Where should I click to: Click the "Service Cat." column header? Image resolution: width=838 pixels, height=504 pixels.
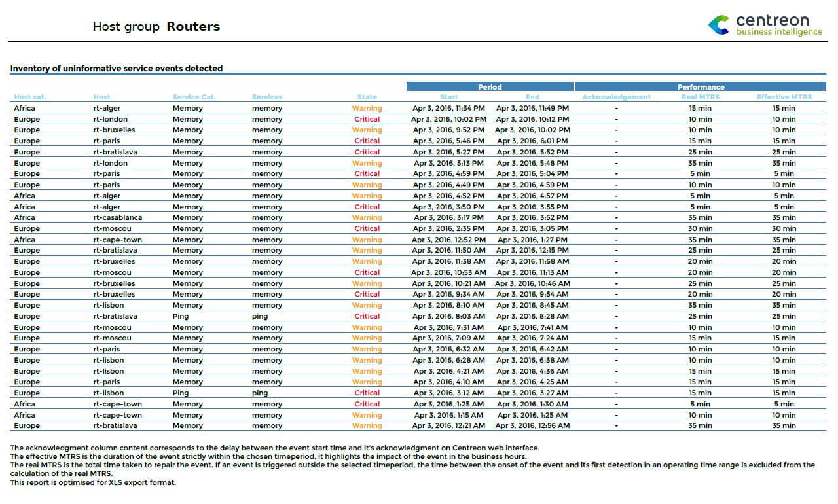point(192,97)
